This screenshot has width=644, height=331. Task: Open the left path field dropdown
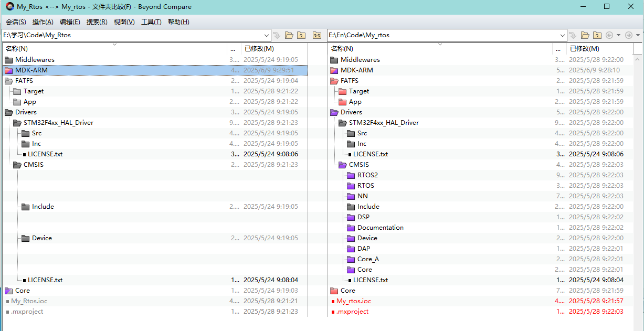[267, 35]
